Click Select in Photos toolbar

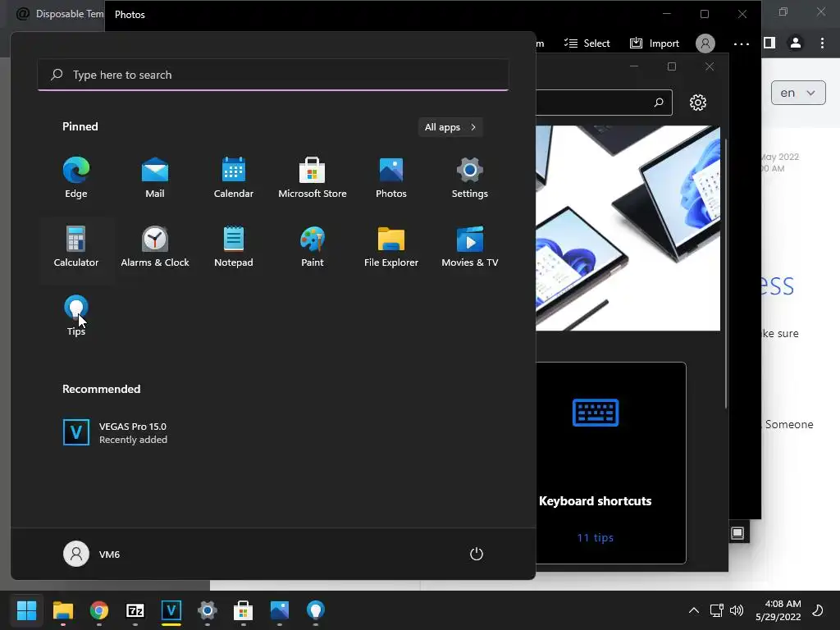tap(587, 43)
